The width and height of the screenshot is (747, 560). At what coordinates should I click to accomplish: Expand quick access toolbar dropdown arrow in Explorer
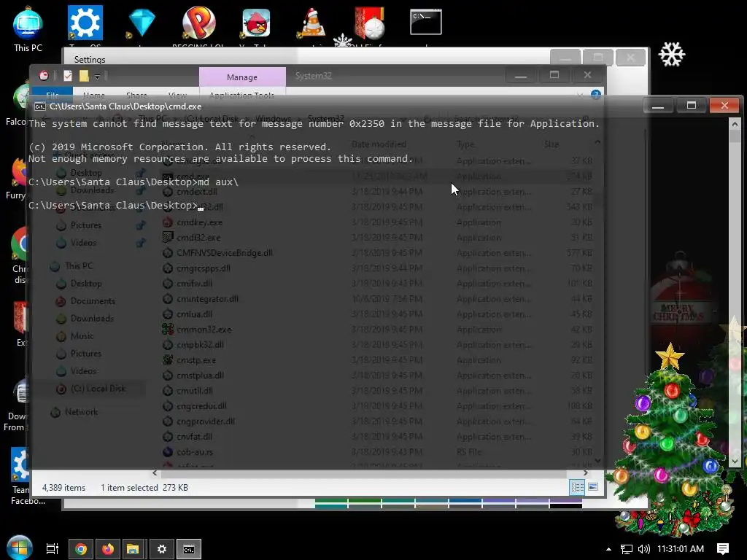click(97, 76)
